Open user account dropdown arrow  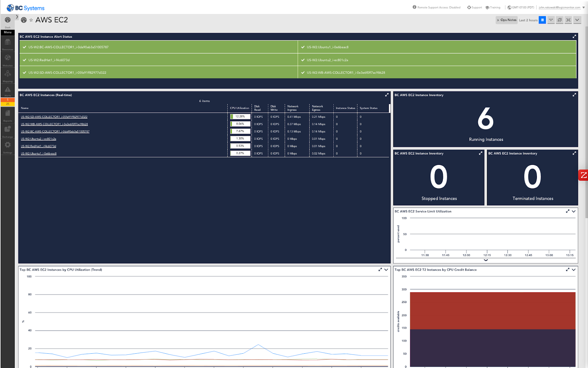584,7
